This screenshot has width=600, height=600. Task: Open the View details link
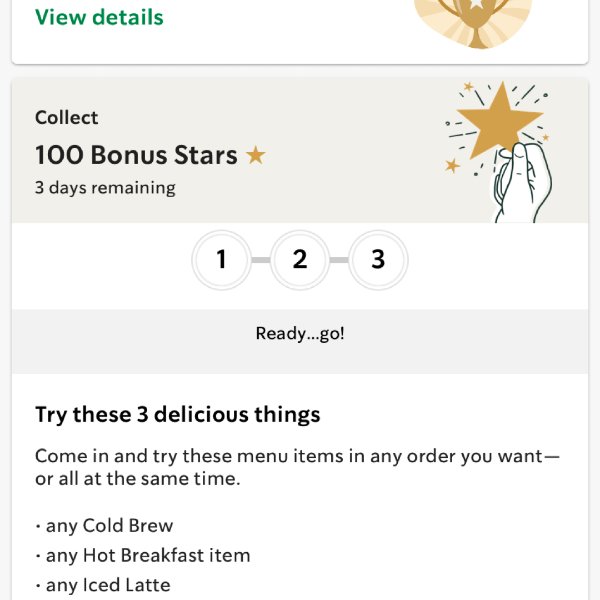tap(99, 17)
